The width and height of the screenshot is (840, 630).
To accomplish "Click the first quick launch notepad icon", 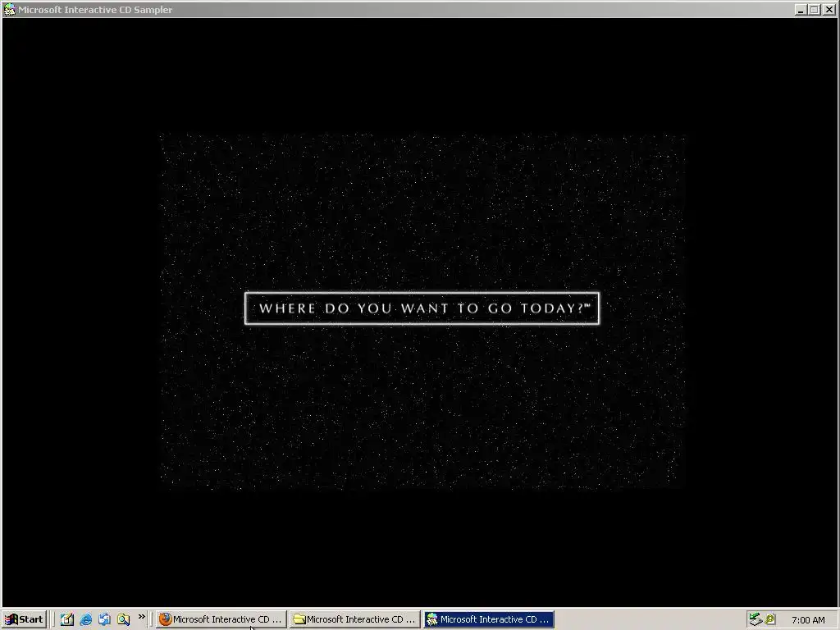I will [67, 619].
